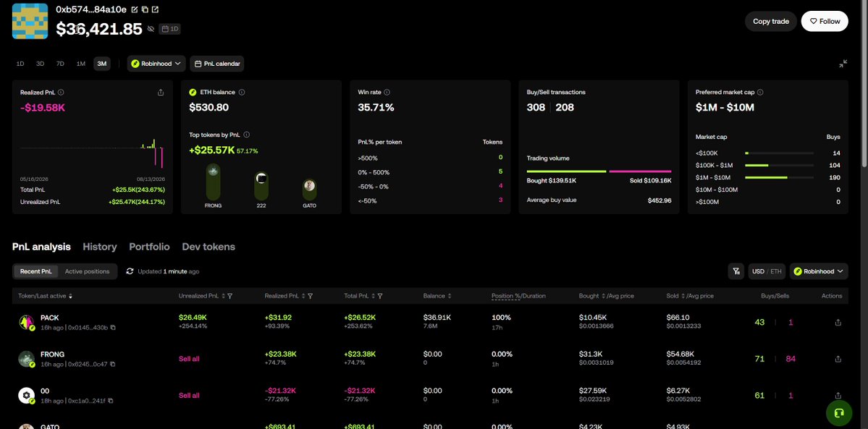This screenshot has height=429, width=868.
Task: Select the 1M time range
Action: [81, 64]
